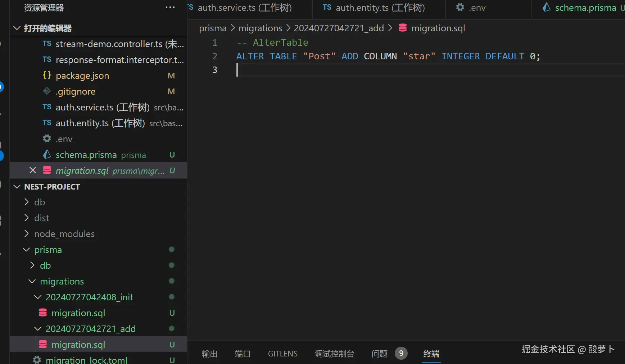Click the migrations breadcrumb segment
The width and height of the screenshot is (625, 364).
pos(260,28)
